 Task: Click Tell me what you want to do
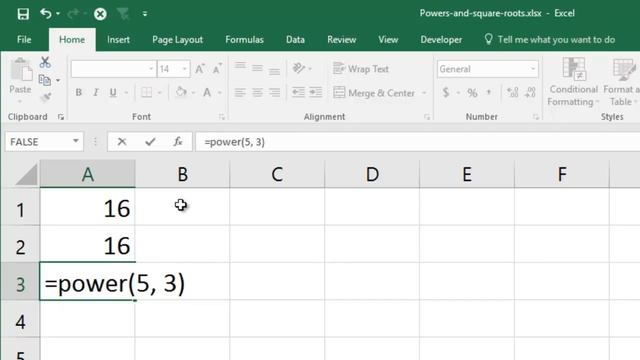pyautogui.click(x=549, y=40)
